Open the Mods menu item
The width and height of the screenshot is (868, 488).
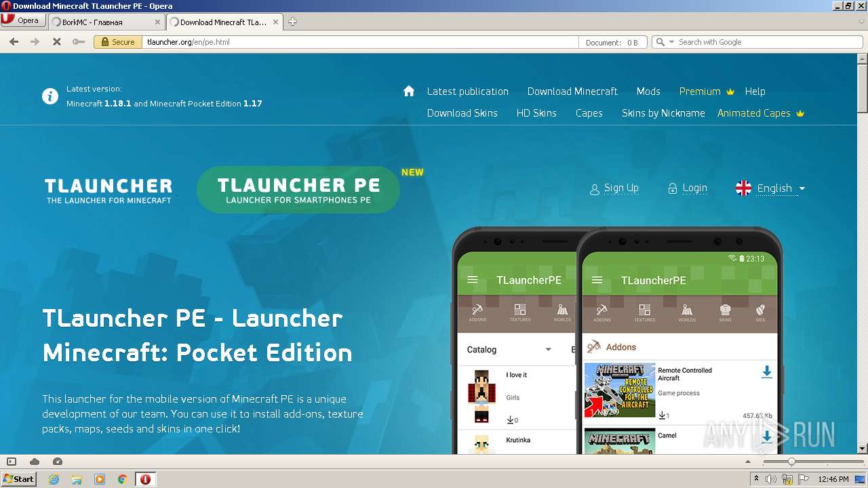[648, 91]
